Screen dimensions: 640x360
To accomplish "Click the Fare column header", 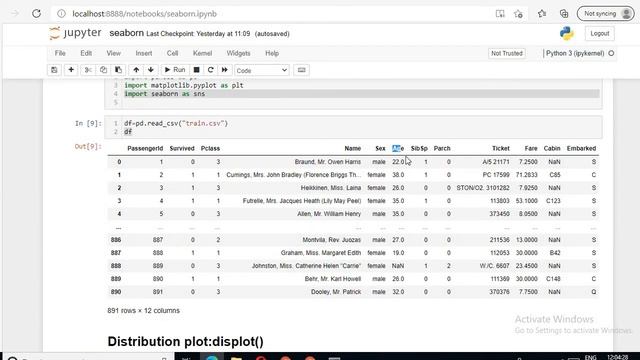I will pyautogui.click(x=531, y=149).
